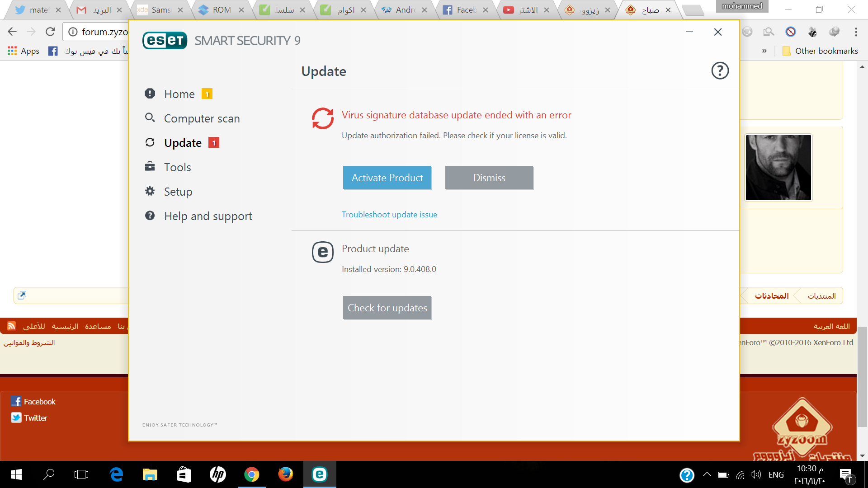Open Task View on taskbar
Viewport: 868px width, 488px height.
pyautogui.click(x=81, y=474)
